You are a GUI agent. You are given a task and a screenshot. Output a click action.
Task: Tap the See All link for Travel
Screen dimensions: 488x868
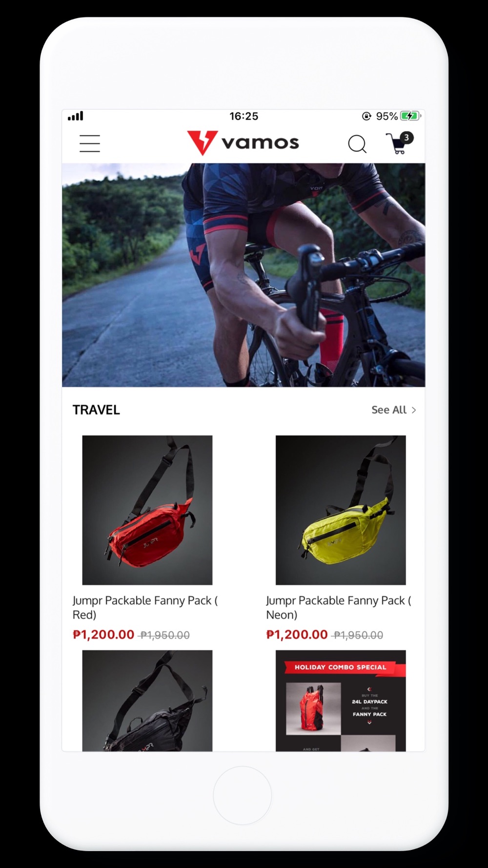click(x=389, y=410)
